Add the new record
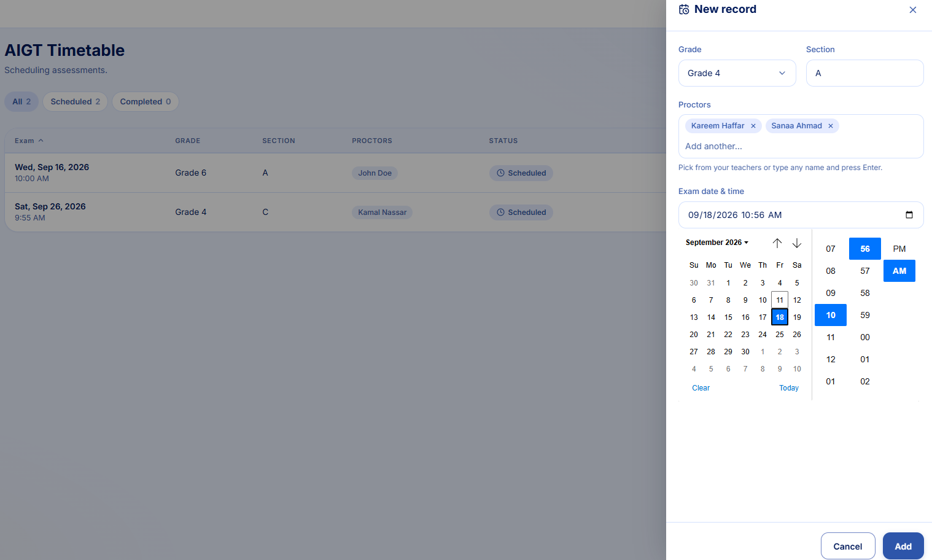Image resolution: width=932 pixels, height=560 pixels. [x=903, y=546]
